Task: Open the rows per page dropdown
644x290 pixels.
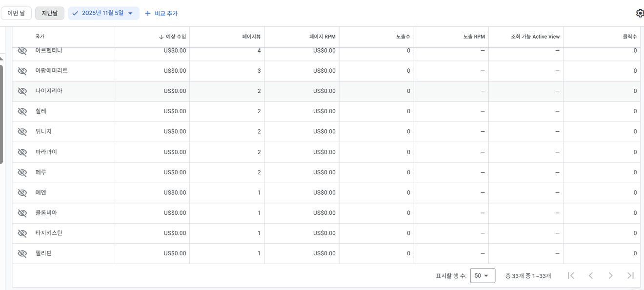Action: [482, 276]
